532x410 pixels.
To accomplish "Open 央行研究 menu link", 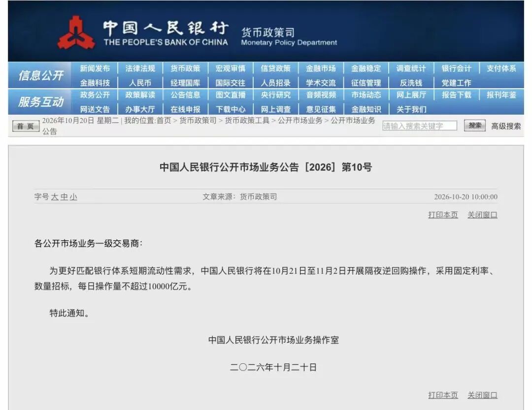I will [x=275, y=95].
